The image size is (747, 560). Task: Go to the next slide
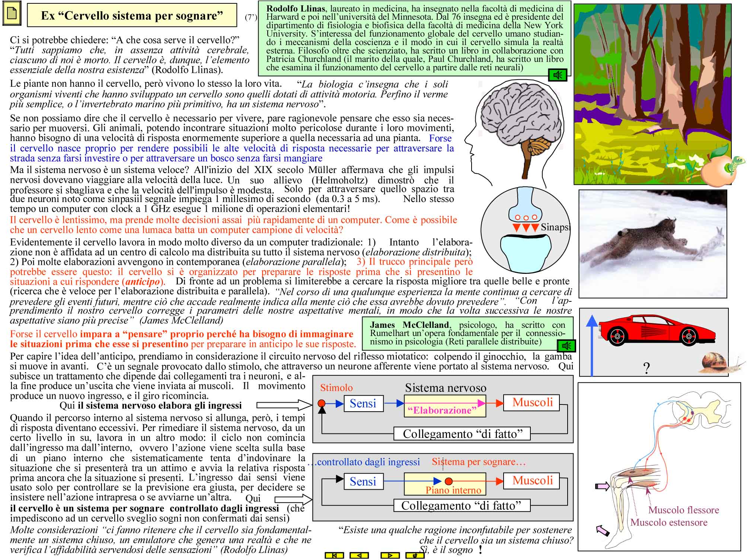tap(390, 556)
